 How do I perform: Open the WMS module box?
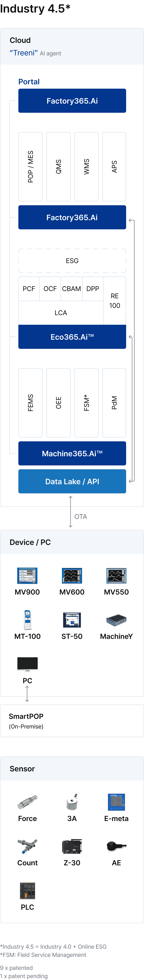[86, 167]
